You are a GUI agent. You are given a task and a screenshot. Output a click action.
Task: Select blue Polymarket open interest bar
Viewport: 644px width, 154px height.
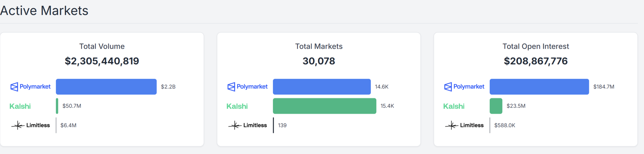pos(539,87)
